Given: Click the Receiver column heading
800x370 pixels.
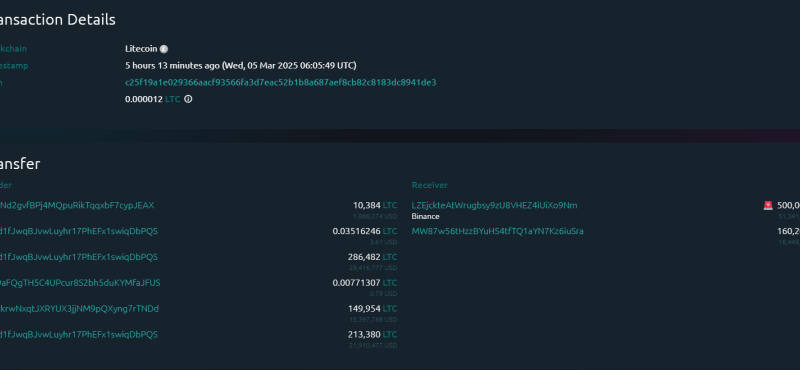Looking at the screenshot, I should click(x=430, y=185).
